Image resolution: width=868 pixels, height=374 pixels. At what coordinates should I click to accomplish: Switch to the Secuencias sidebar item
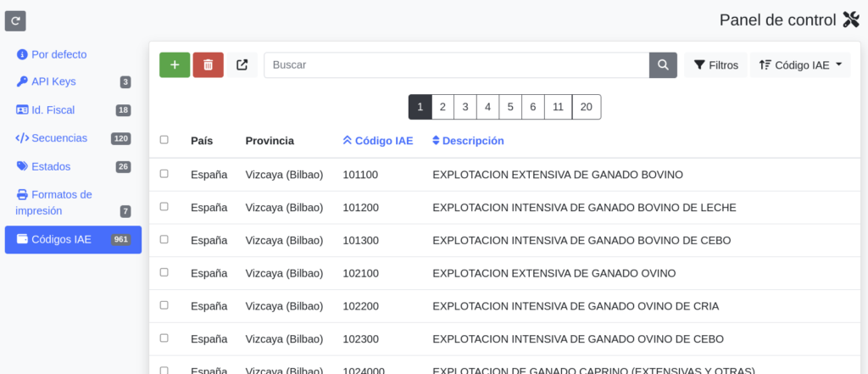[58, 138]
